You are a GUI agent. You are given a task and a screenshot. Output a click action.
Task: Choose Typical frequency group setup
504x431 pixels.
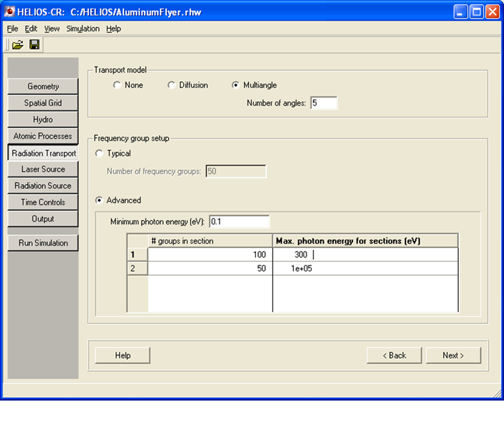tap(99, 153)
